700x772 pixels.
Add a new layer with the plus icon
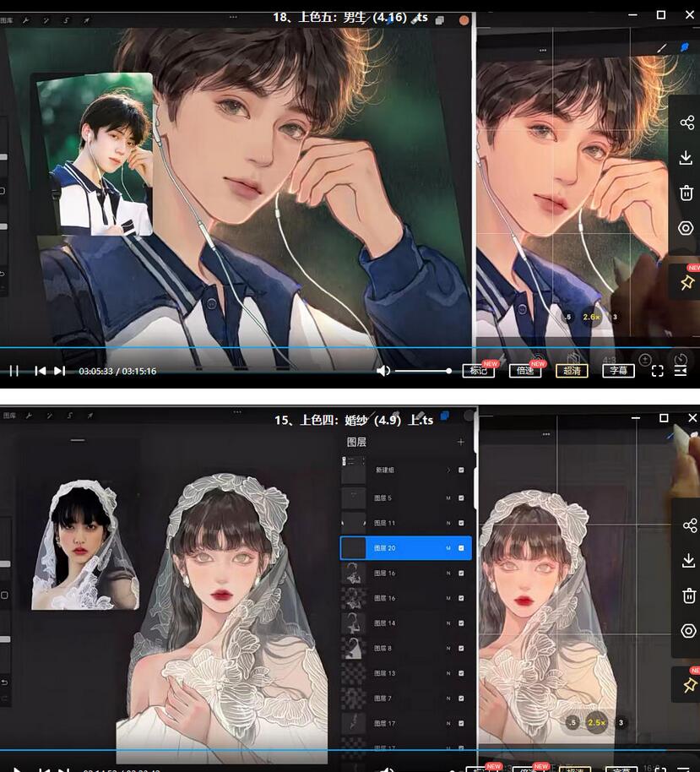click(x=461, y=442)
